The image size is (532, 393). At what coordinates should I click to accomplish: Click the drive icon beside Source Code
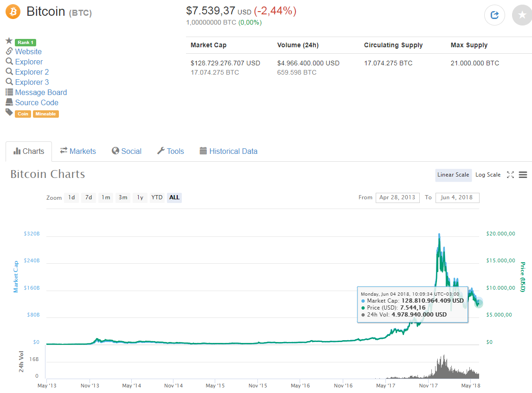pyautogui.click(x=9, y=102)
